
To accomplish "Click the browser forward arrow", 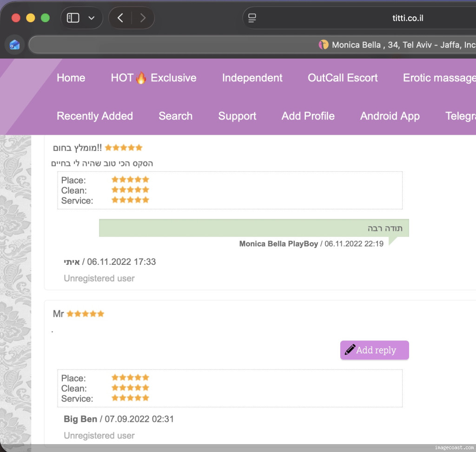I will click(143, 18).
